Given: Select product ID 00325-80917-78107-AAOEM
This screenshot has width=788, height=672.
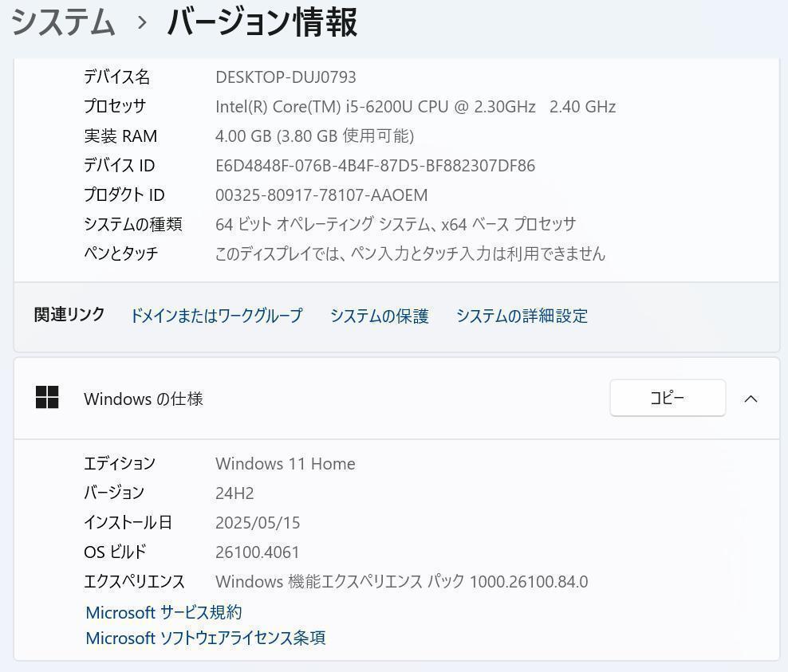Looking at the screenshot, I should coord(321,195).
